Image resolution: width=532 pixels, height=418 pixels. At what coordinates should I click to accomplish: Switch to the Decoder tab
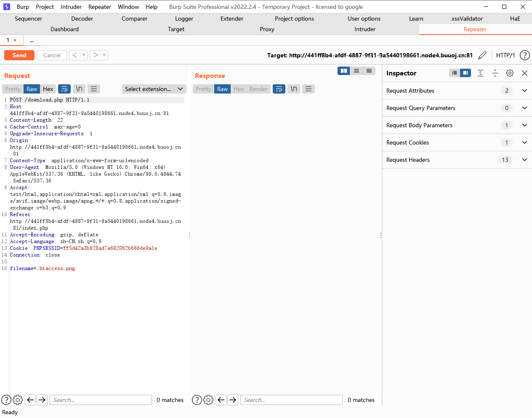[x=82, y=19]
